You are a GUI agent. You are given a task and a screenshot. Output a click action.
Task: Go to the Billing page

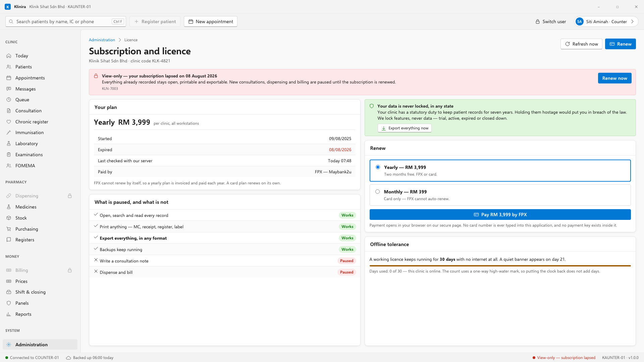(40, 270)
